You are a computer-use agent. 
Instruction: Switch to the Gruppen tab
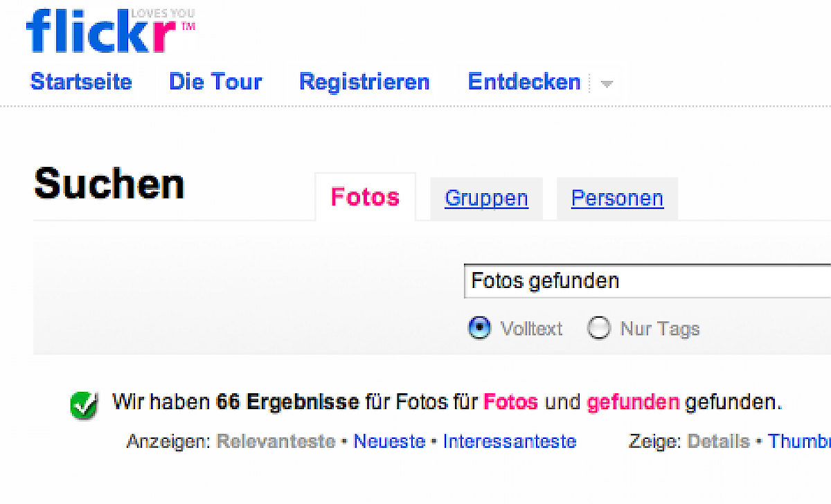[x=486, y=199]
